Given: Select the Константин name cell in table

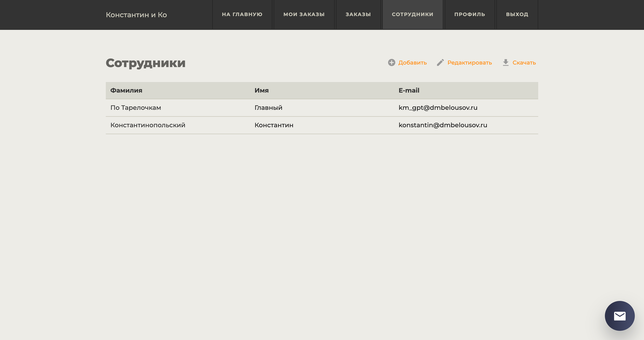Looking at the screenshot, I should [274, 125].
